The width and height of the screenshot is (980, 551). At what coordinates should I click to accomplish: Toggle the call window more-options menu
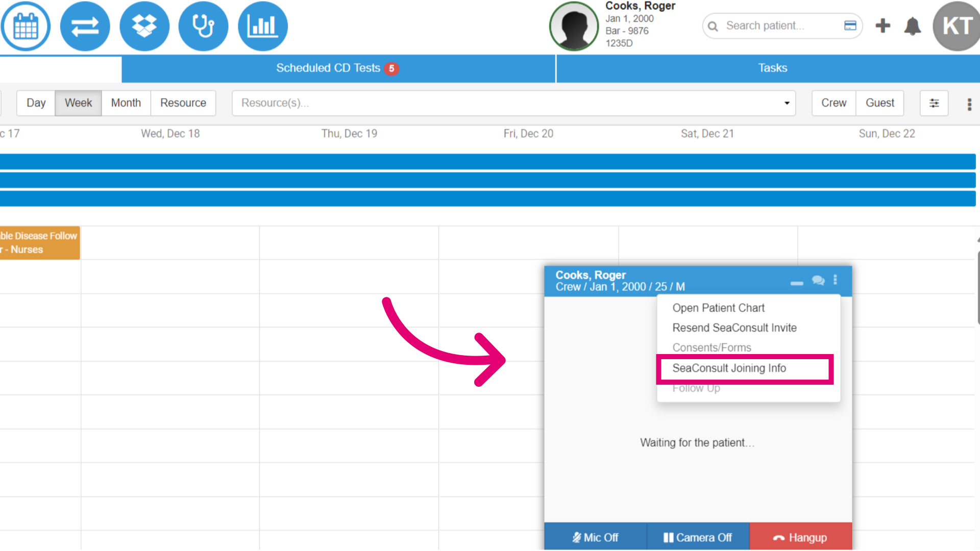835,280
